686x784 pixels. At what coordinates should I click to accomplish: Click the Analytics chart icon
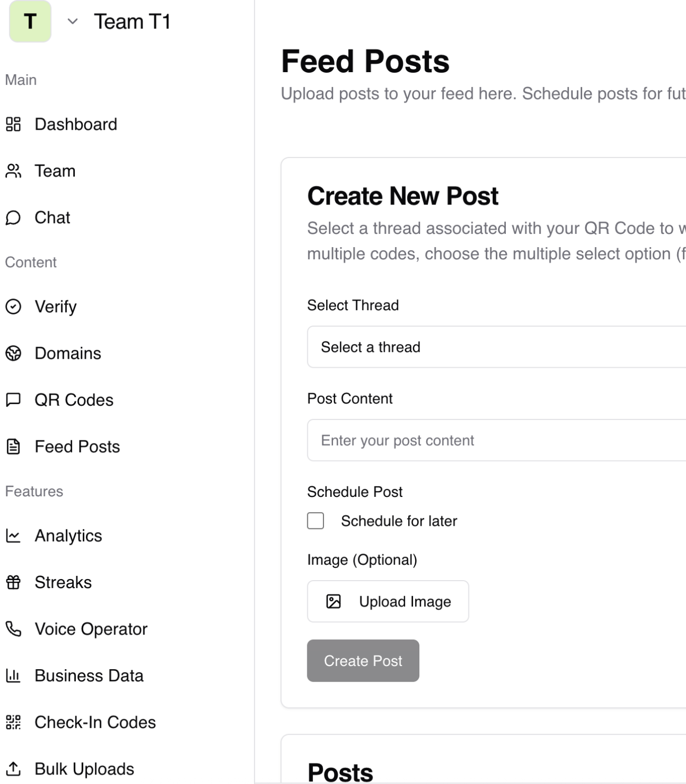pyautogui.click(x=13, y=536)
